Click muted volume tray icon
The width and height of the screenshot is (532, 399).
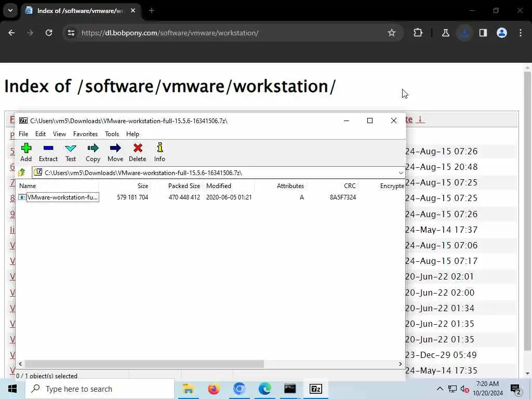[x=464, y=389]
